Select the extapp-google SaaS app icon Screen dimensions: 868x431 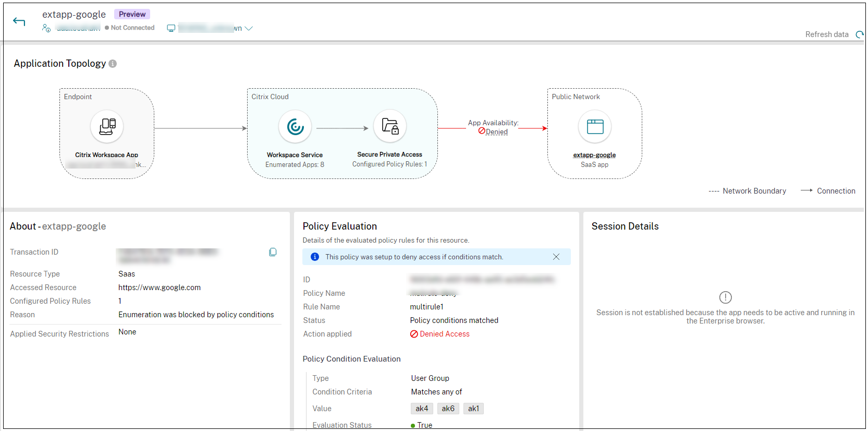click(595, 126)
